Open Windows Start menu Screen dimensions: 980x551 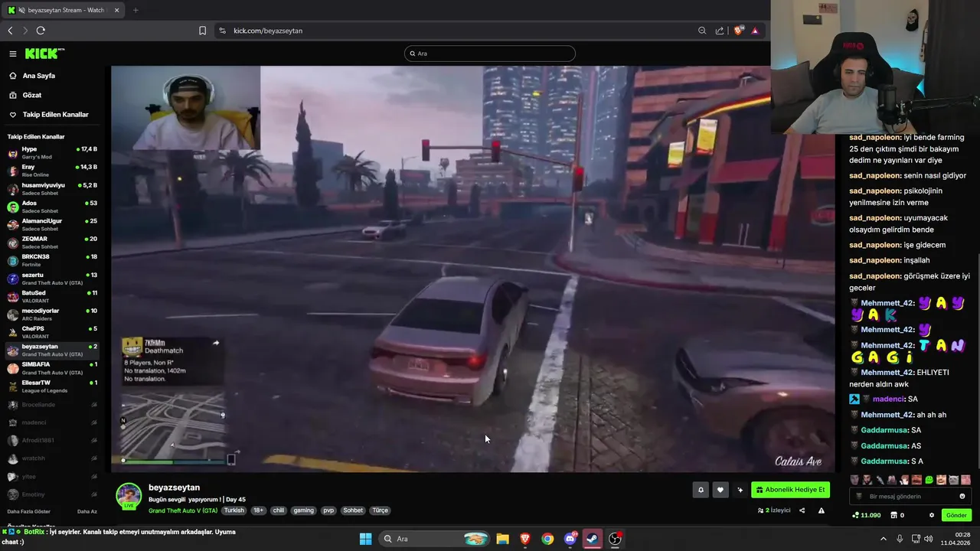(365, 539)
